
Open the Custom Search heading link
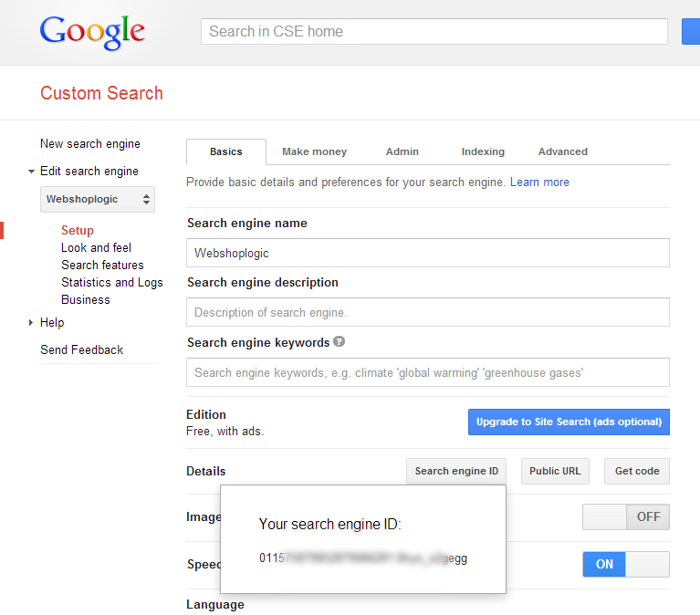click(101, 93)
